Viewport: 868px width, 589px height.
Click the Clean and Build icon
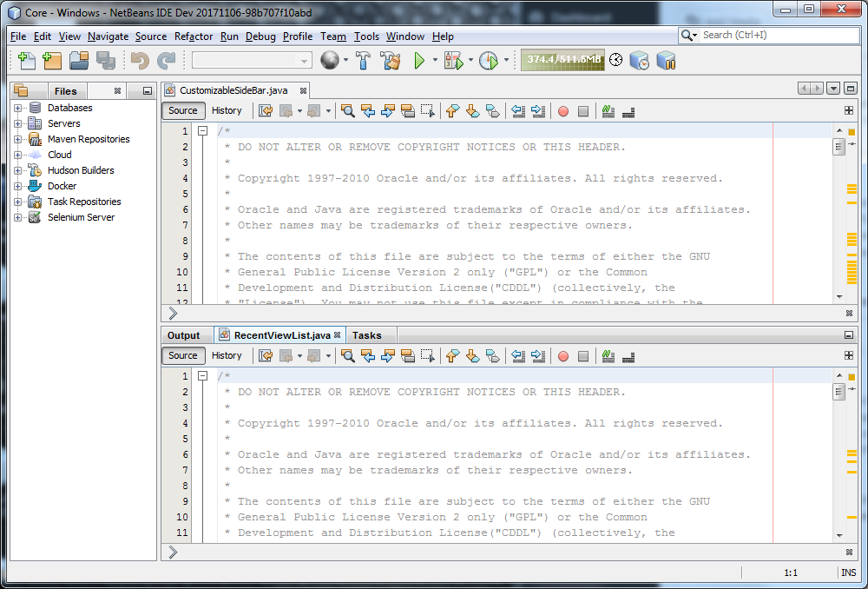click(x=391, y=61)
